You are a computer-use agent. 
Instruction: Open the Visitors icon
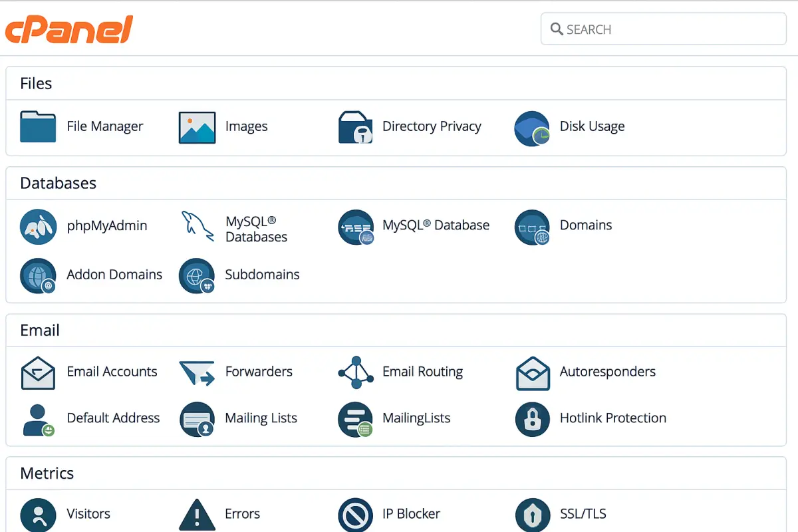point(38,515)
